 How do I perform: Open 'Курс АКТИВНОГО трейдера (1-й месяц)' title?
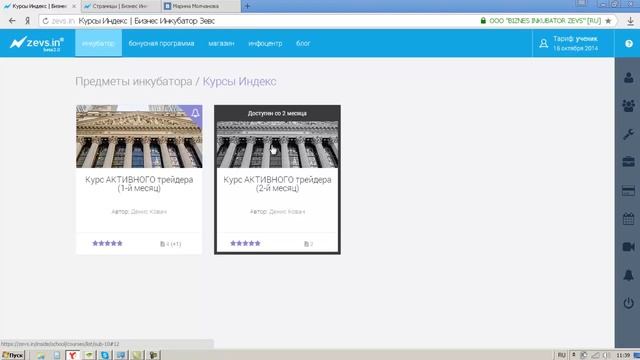(139, 184)
